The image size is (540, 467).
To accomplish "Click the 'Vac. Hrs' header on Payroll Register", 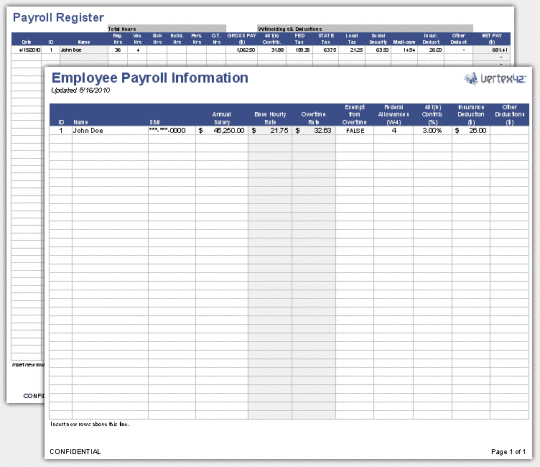I will (137, 39).
